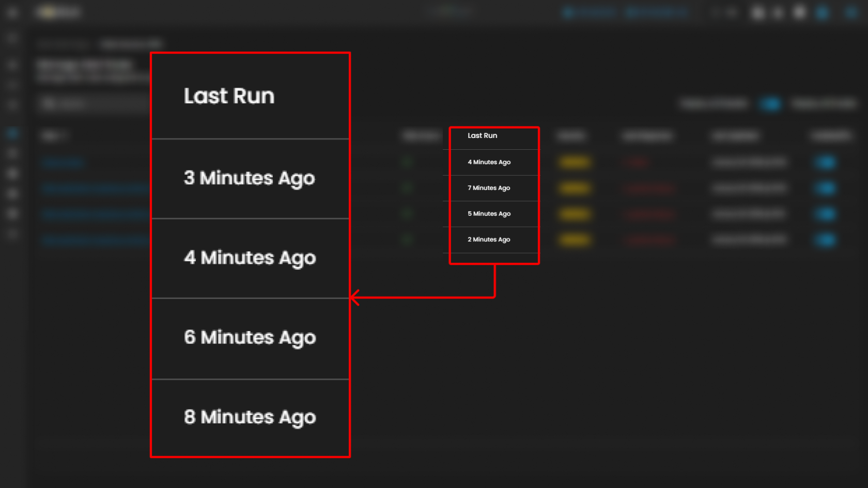Toggle the blue switch above the table
The width and height of the screenshot is (868, 488).
[770, 104]
